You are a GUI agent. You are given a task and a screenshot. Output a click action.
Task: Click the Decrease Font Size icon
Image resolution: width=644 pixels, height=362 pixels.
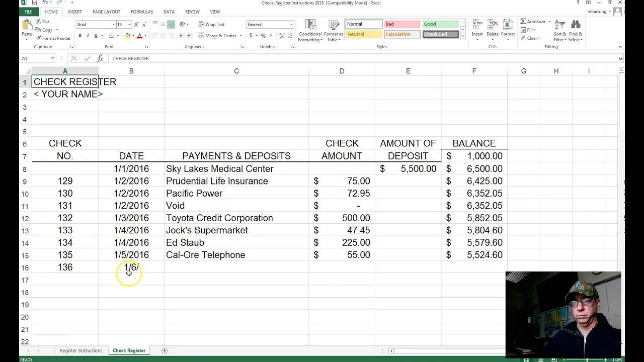(144, 24)
